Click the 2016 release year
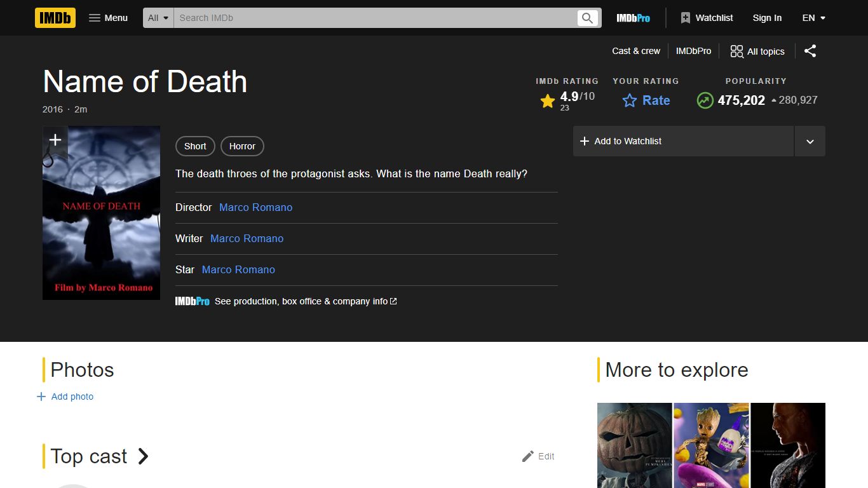This screenshot has width=868, height=488. click(x=53, y=109)
